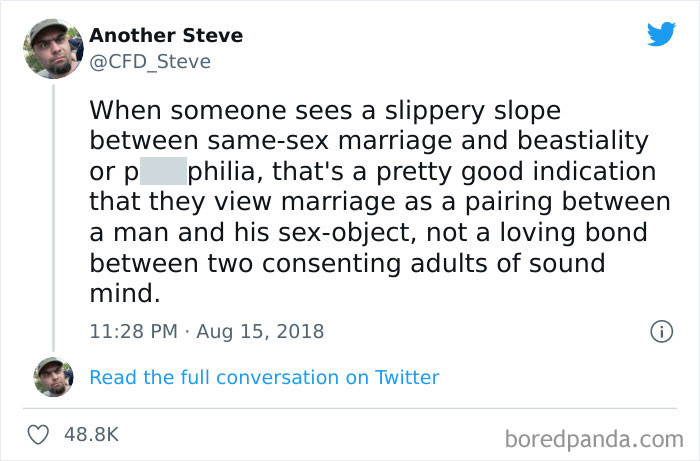Click the boredpanda.com watermark
The width and height of the screenshot is (700, 461).
[x=594, y=437]
